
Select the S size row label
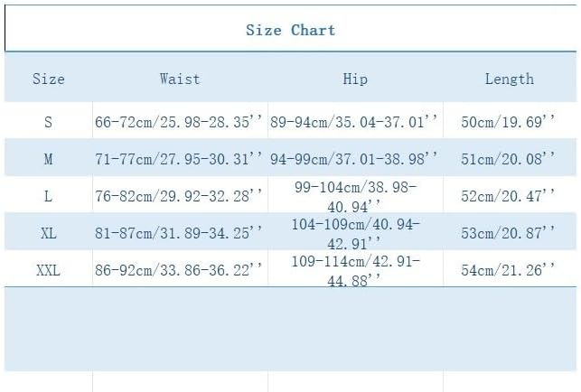[x=49, y=121]
